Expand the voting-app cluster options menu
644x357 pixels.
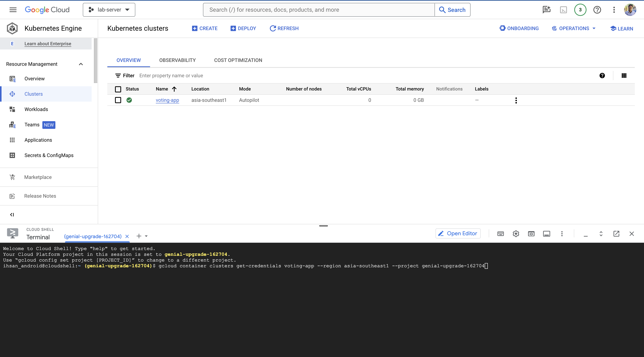coord(516,100)
